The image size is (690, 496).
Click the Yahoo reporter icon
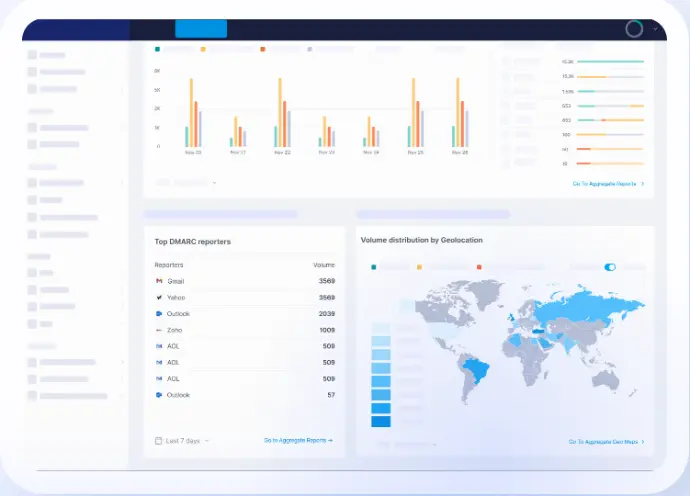point(159,297)
